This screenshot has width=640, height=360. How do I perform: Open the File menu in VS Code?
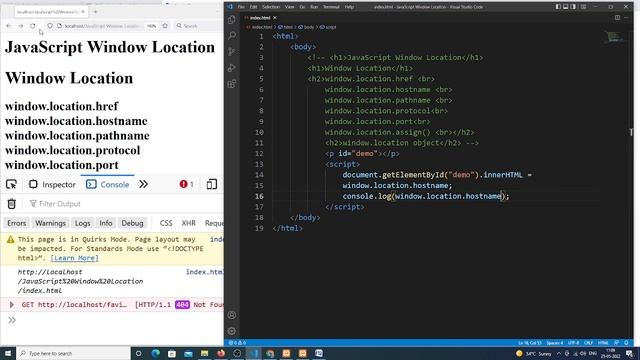click(241, 7)
